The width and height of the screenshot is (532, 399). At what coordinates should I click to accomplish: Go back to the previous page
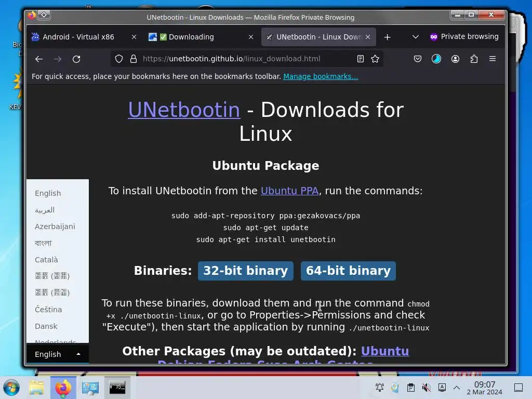38,59
